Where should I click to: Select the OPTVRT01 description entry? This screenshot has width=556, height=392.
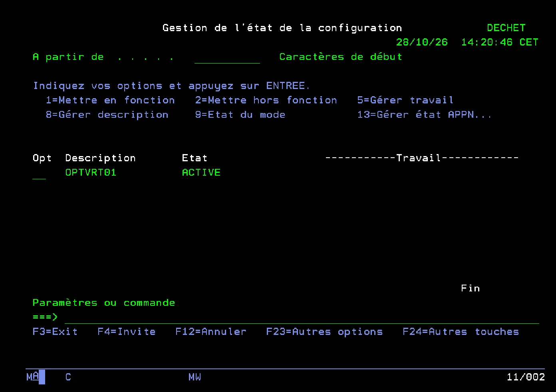coord(91,172)
